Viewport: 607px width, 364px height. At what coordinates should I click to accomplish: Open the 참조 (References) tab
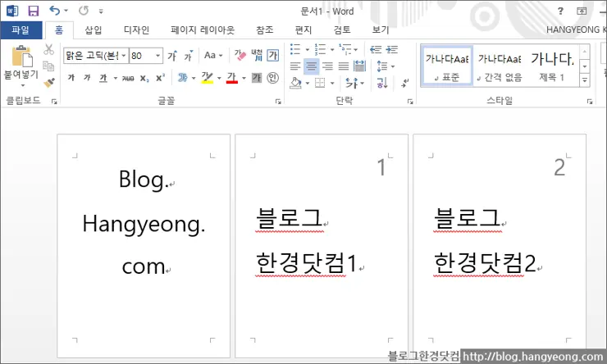pos(264,30)
